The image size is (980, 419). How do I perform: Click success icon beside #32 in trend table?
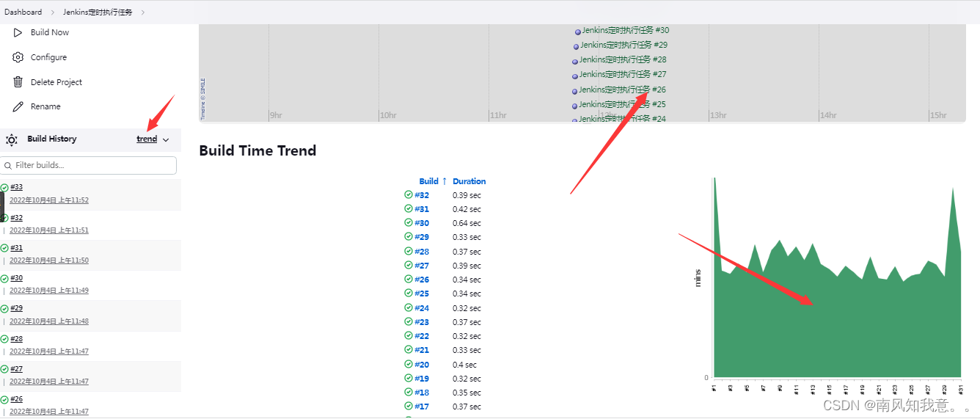coord(409,194)
